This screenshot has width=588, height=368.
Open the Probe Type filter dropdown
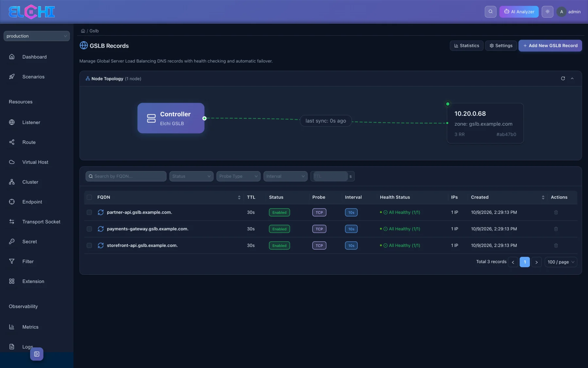[238, 176]
